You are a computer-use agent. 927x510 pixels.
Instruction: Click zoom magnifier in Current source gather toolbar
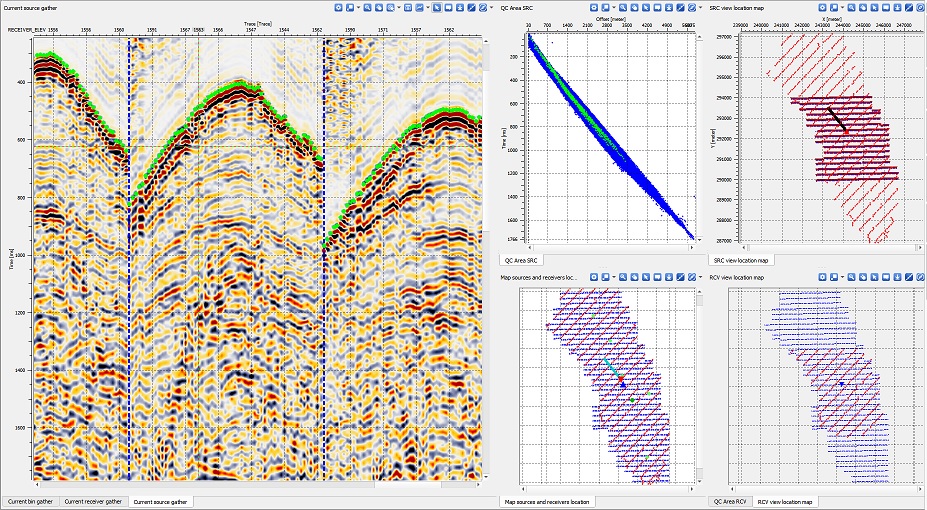click(x=367, y=8)
